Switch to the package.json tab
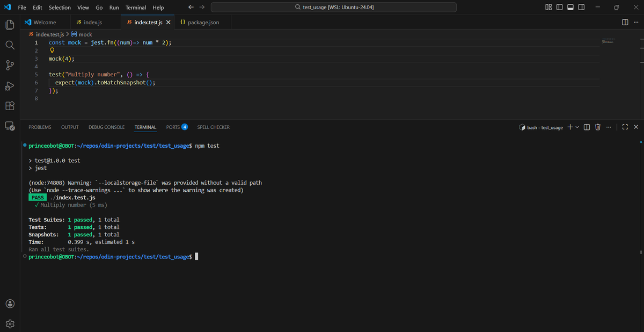The width and height of the screenshot is (644, 332). 204,23
